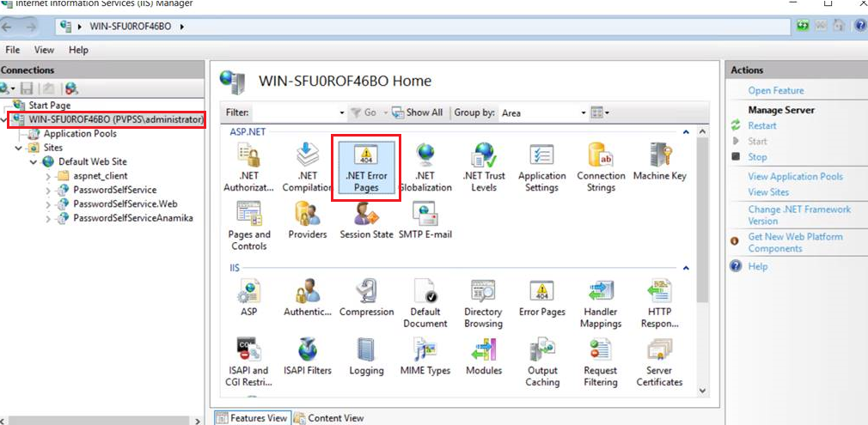The image size is (868, 425).
Task: Open the SMTP E-mail feature
Action: (x=425, y=220)
